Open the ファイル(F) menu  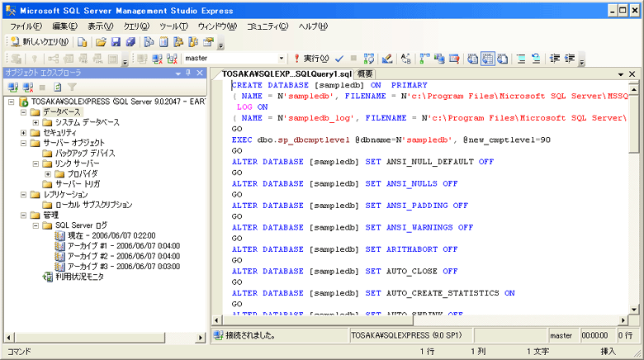pyautogui.click(x=26, y=26)
